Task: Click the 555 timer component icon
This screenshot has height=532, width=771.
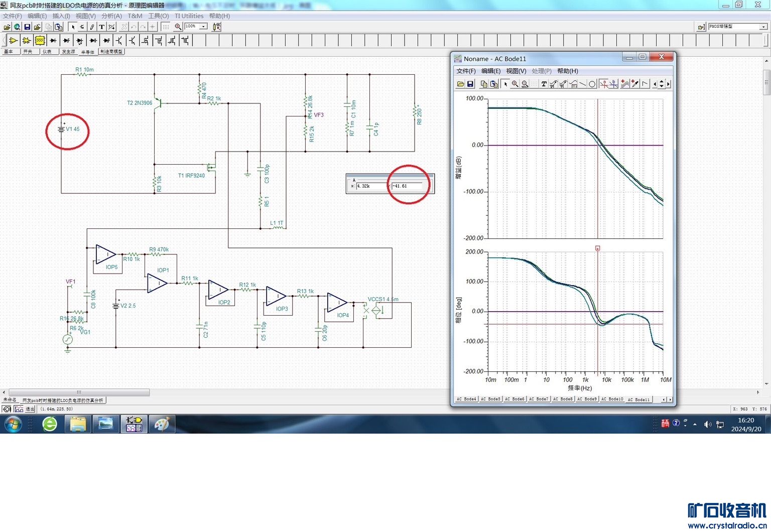Action: pyautogui.click(x=40, y=40)
